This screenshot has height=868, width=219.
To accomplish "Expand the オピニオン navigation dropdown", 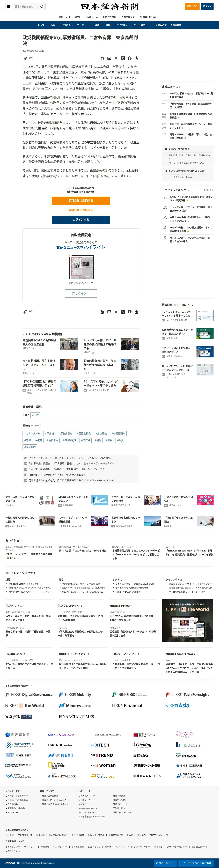I will tap(123, 25).
